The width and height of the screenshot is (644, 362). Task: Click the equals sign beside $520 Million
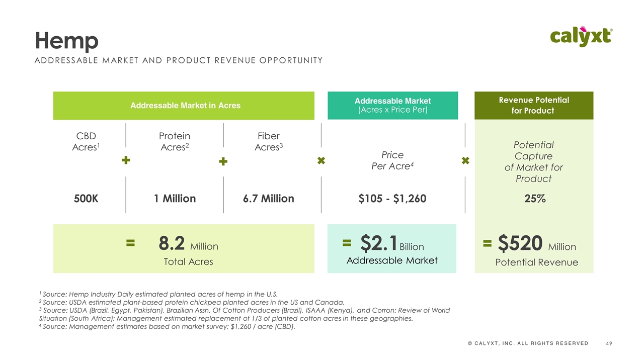487,243
